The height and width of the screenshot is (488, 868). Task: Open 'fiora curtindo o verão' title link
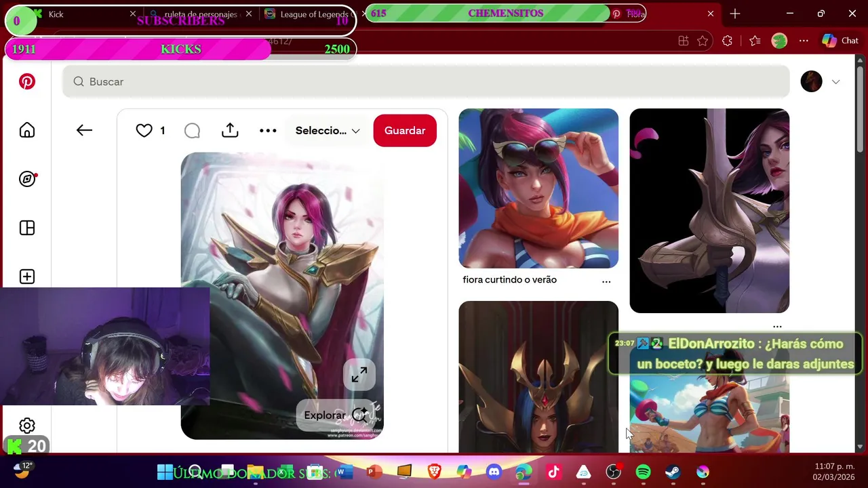pyautogui.click(x=509, y=279)
